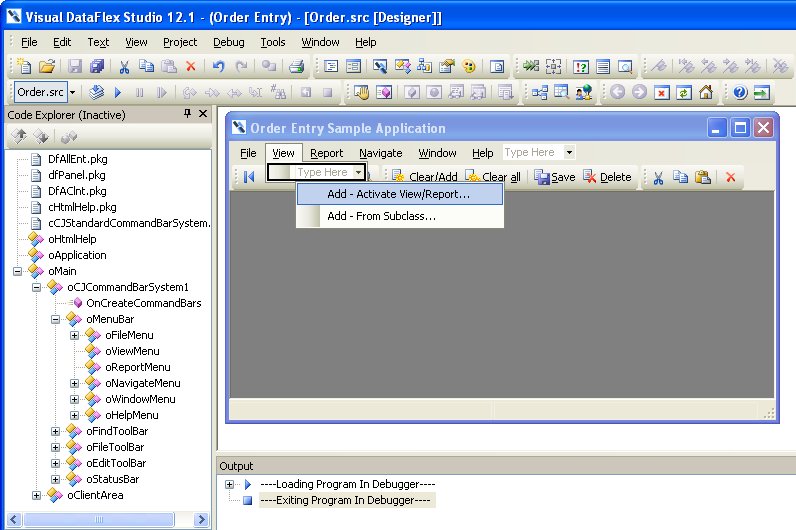Click the Open folder toolbar icon
The height and width of the screenshot is (530, 796).
coord(47,66)
